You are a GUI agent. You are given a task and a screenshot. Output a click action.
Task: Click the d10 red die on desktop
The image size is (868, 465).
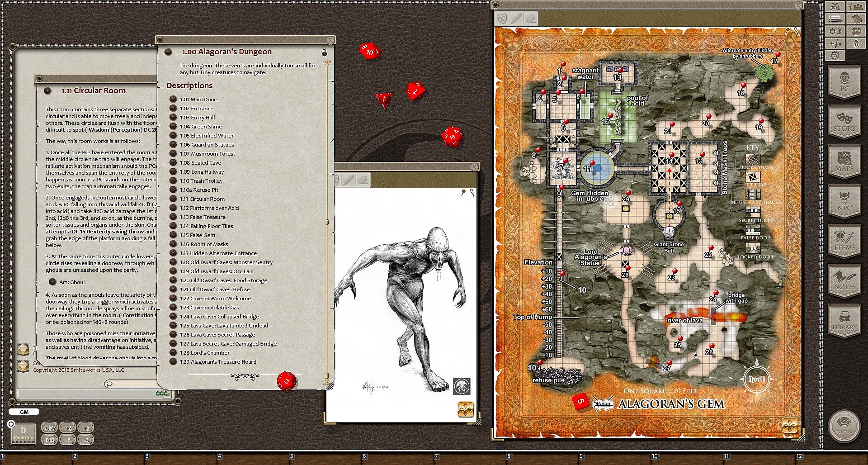tap(369, 51)
